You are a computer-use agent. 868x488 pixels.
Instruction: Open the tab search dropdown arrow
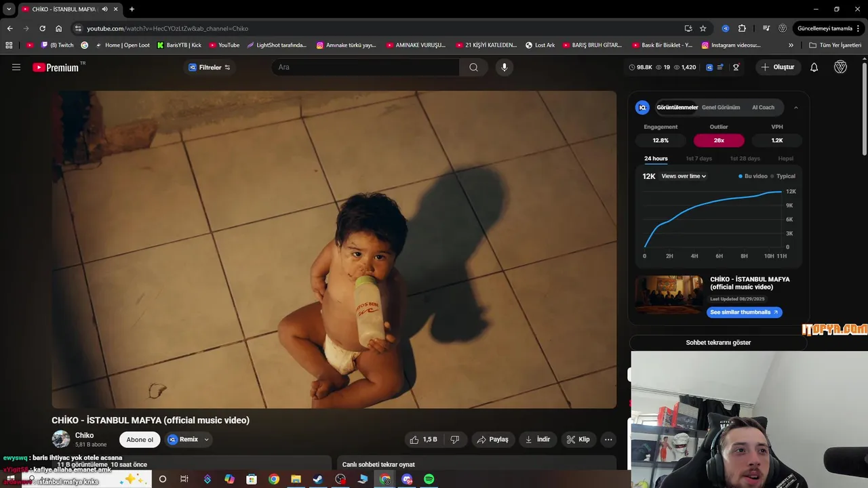click(9, 9)
